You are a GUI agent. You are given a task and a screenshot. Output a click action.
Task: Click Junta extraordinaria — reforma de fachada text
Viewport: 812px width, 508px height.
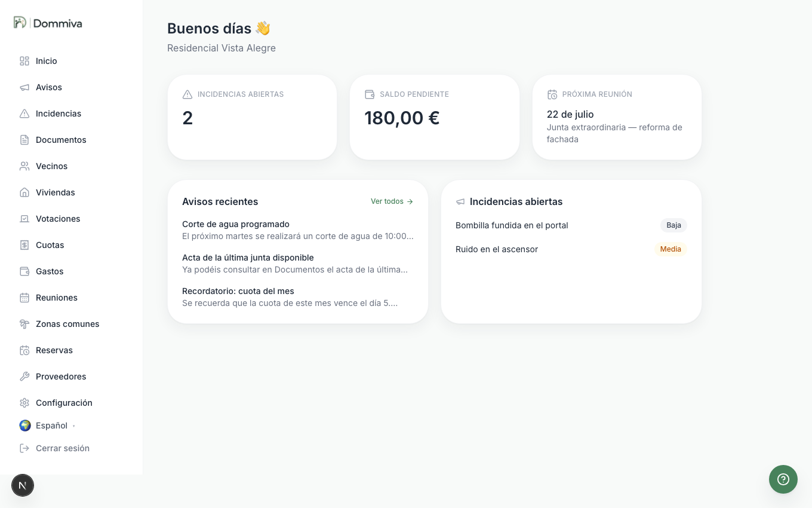click(x=614, y=133)
